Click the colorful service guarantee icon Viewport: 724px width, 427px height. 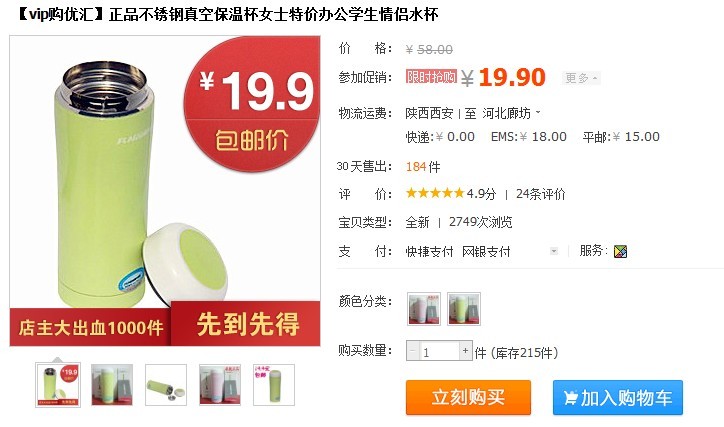click(x=620, y=251)
